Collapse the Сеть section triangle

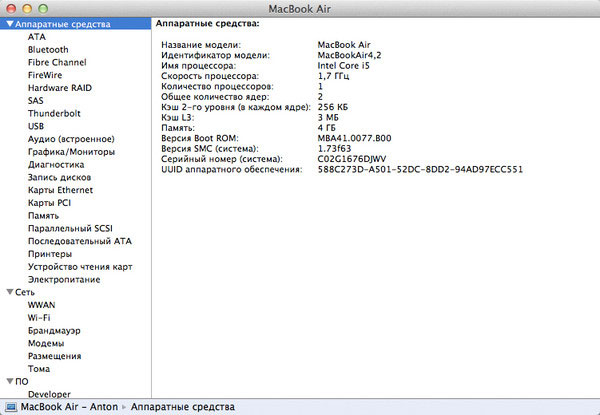pos(10,292)
